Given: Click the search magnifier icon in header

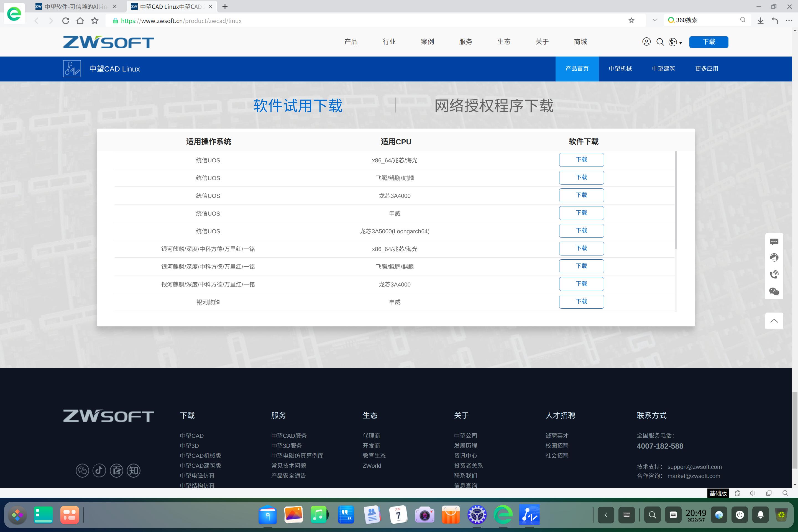Looking at the screenshot, I should pyautogui.click(x=660, y=42).
